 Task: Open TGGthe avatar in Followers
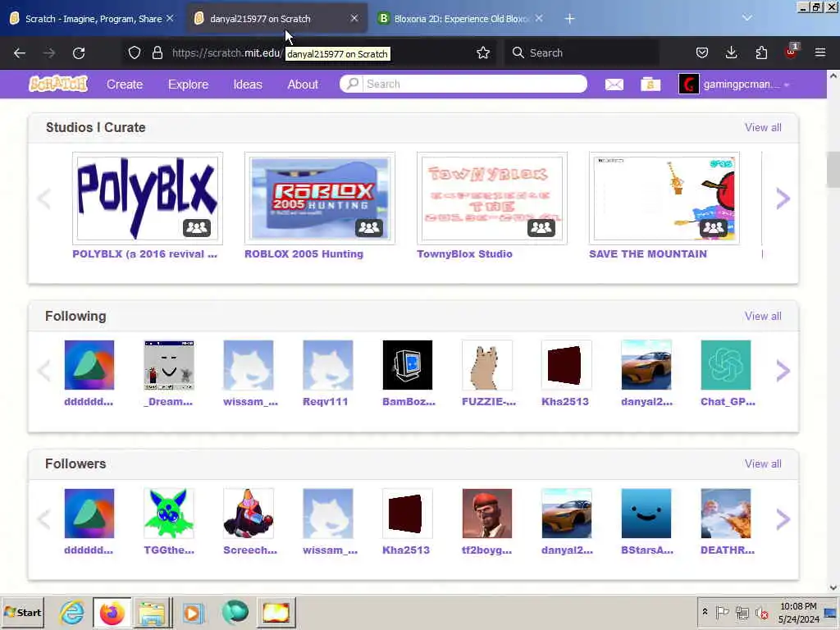tap(169, 514)
